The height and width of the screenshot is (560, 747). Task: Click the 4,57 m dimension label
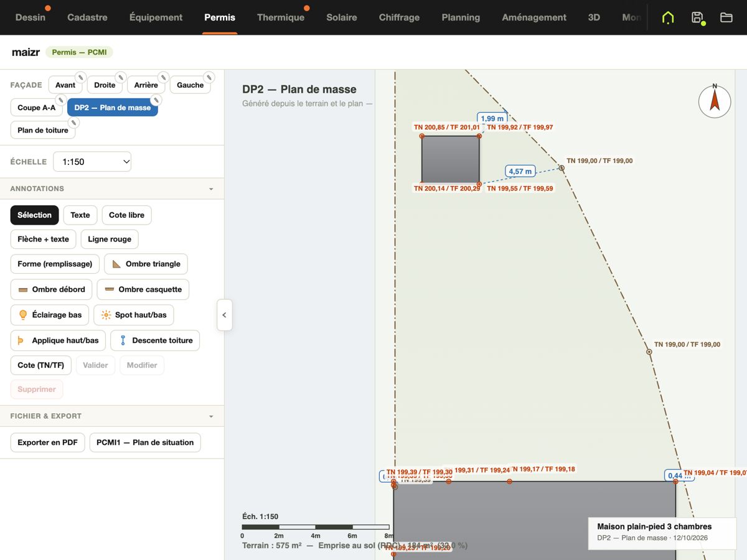pos(520,171)
